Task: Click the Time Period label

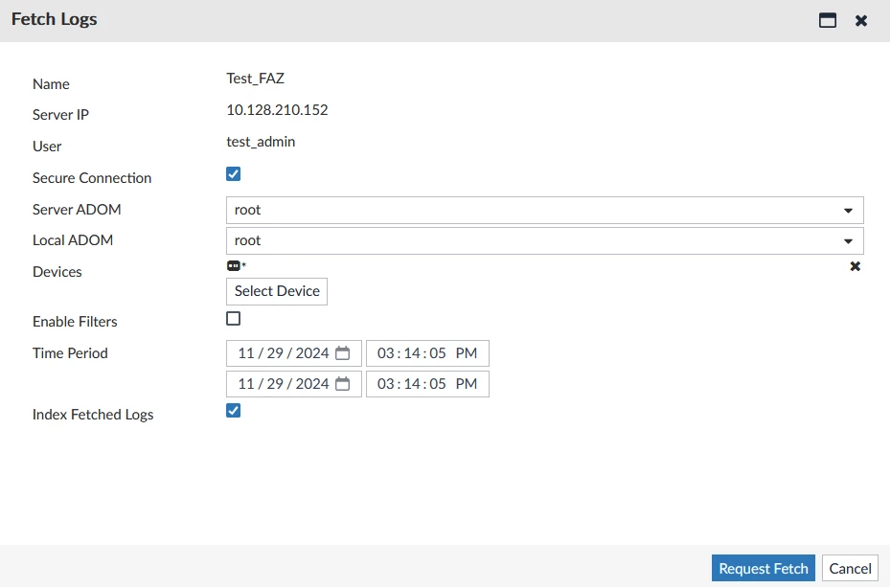Action: point(70,353)
